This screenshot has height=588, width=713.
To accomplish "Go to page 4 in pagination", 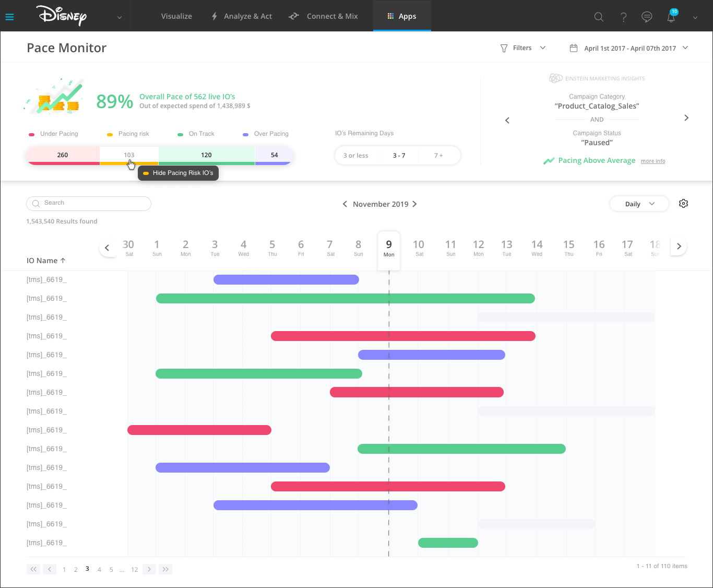I will (99, 570).
